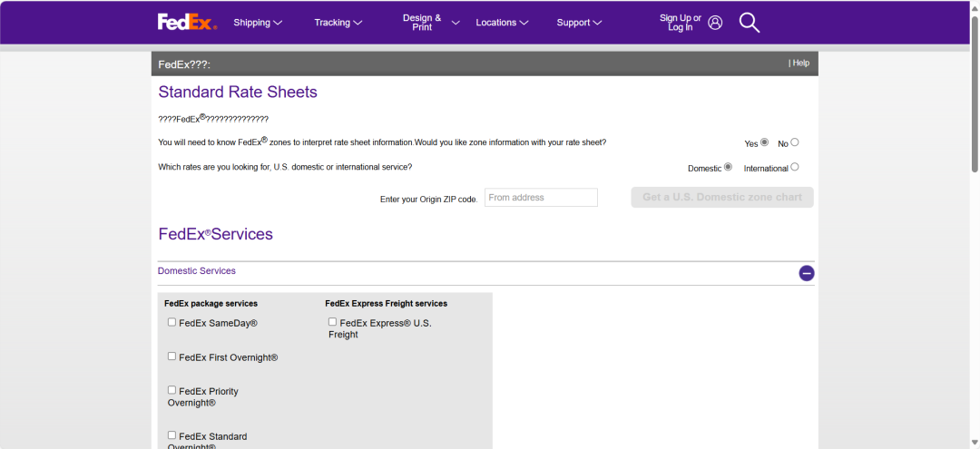Open the Design & Print dropdown
This screenshot has width=980, height=449.
[431, 23]
